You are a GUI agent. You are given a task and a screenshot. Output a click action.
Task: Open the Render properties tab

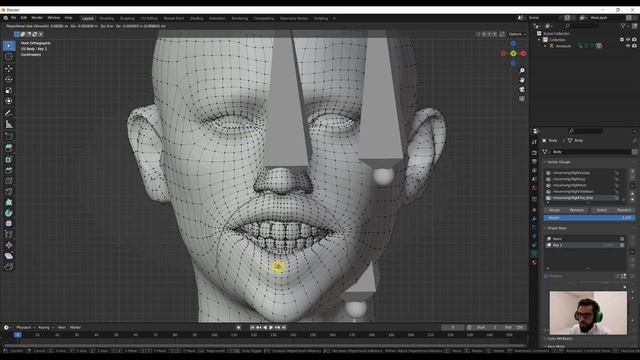pyautogui.click(x=534, y=152)
